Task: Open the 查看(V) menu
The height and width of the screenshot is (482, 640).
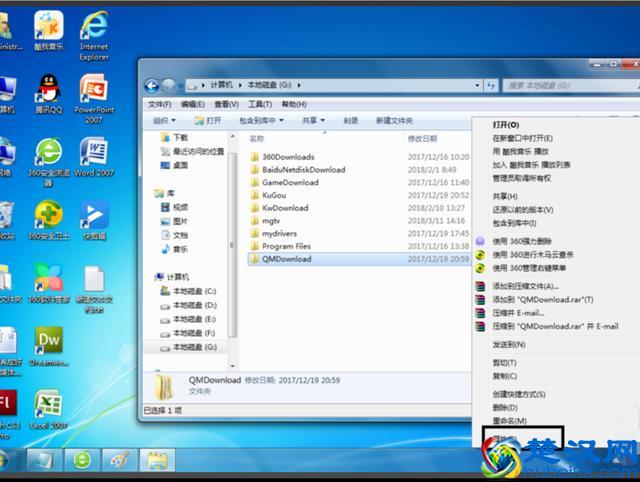Action: pos(227,104)
